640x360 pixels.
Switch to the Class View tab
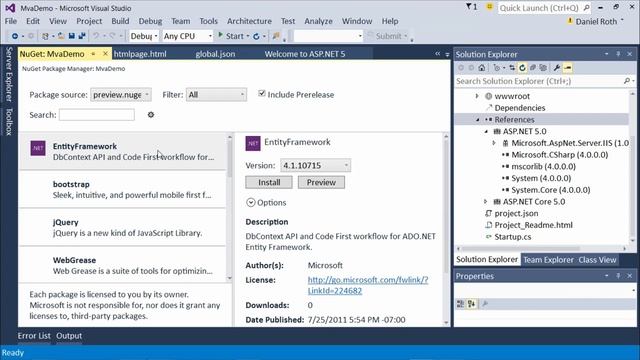tap(597, 260)
